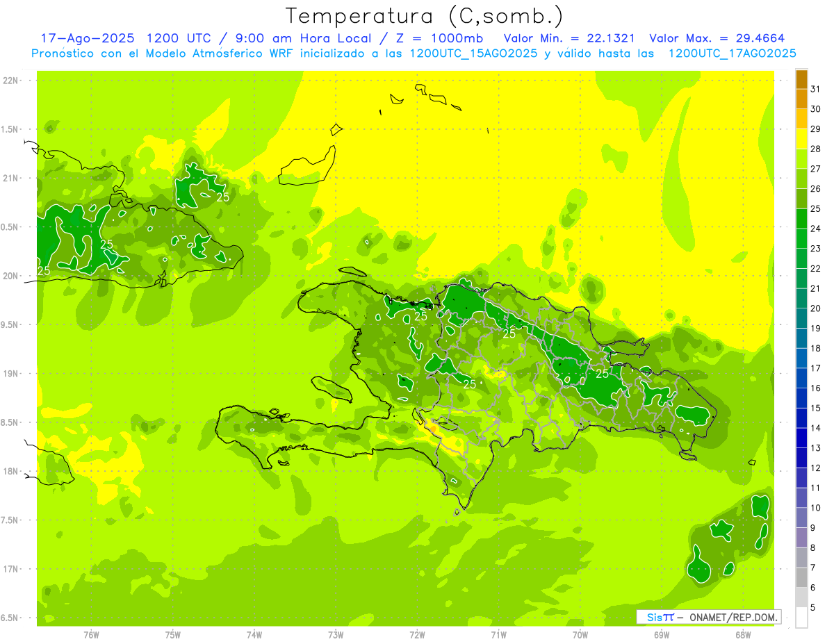The width and height of the screenshot is (834, 644).
Task: Click the "SisTT - ONAMET/REP.DOM." credit label
Action: (708, 617)
